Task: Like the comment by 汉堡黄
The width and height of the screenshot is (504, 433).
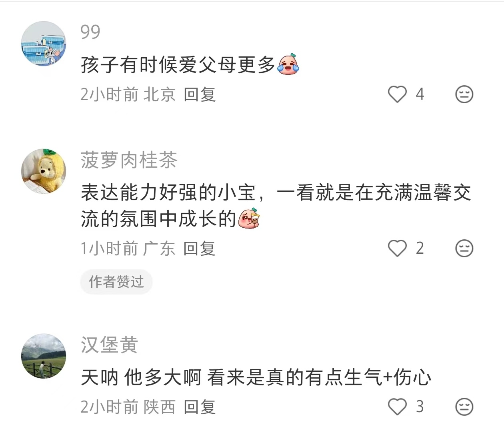Action: pos(397,407)
